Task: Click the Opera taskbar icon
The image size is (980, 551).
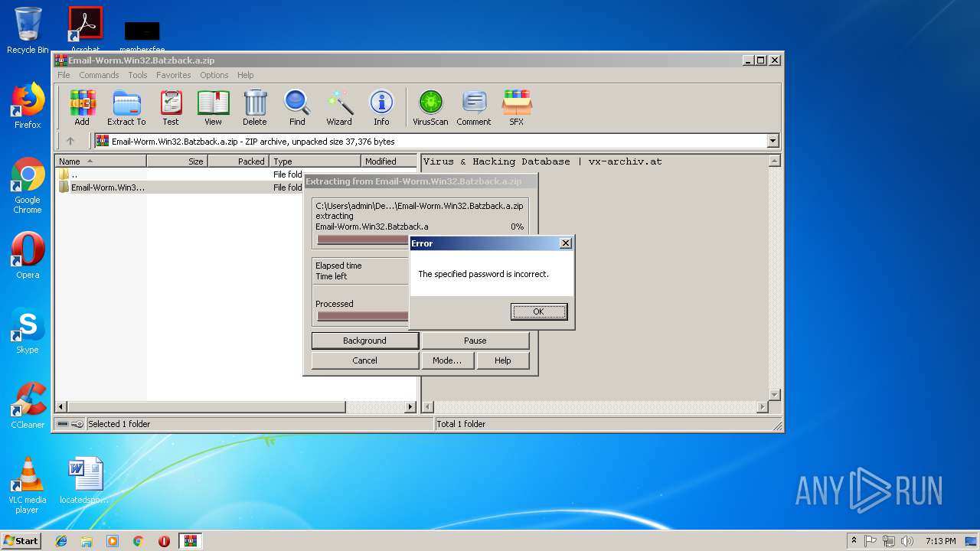Action: point(164,541)
